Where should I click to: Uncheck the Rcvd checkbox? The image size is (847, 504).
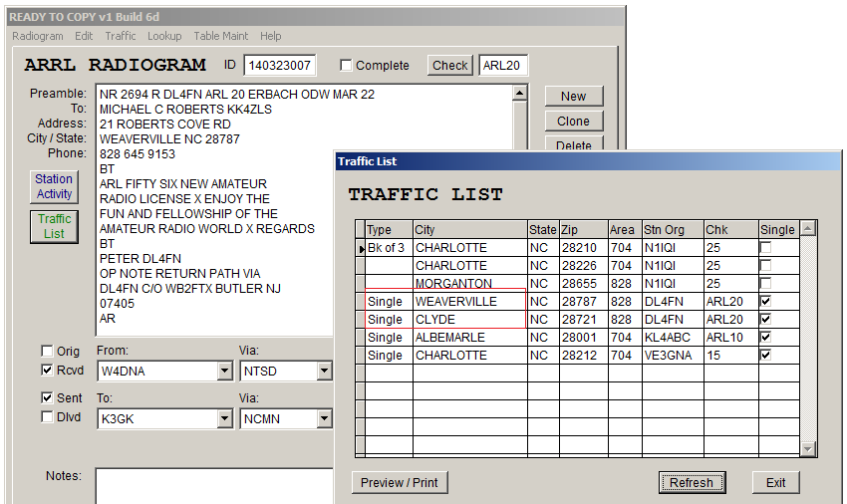(47, 371)
